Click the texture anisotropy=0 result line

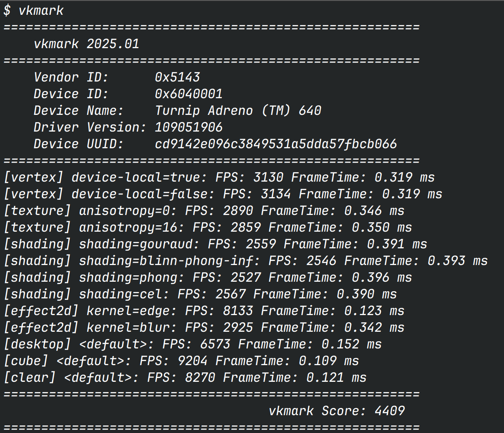(x=204, y=211)
